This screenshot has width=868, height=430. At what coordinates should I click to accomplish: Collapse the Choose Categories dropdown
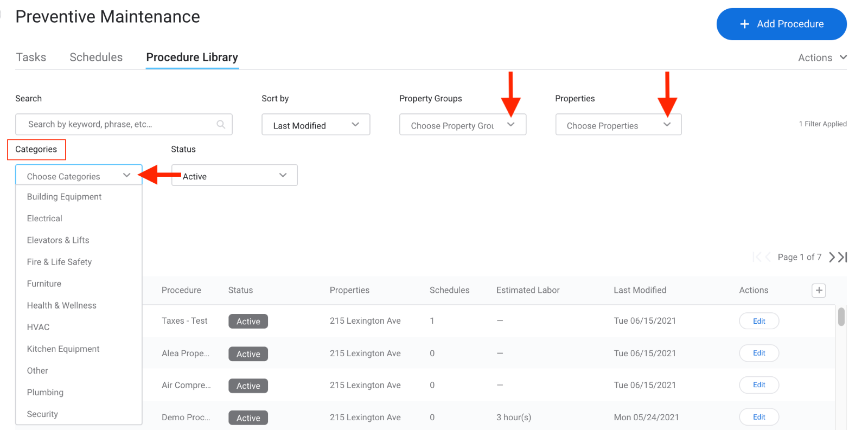(x=79, y=175)
